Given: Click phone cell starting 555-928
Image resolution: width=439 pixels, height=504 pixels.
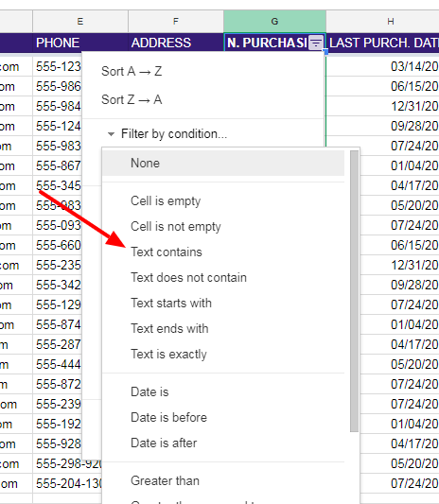Looking at the screenshot, I should tap(58, 443).
